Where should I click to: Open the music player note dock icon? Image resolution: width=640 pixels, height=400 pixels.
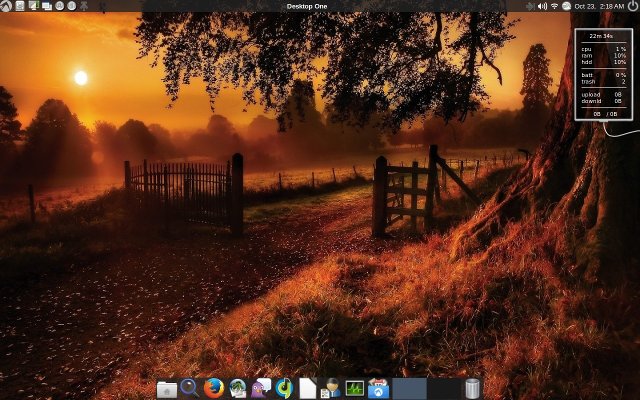[284, 388]
